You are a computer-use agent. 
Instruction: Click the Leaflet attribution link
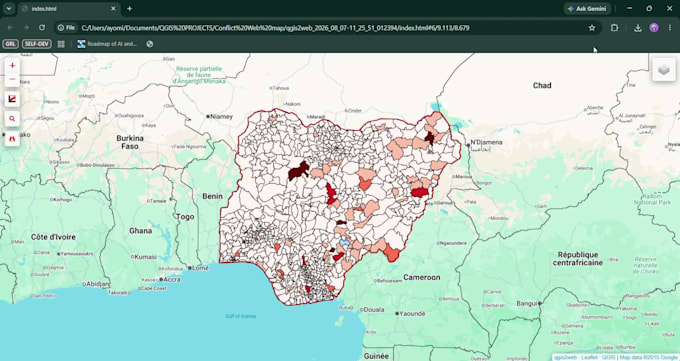point(589,358)
